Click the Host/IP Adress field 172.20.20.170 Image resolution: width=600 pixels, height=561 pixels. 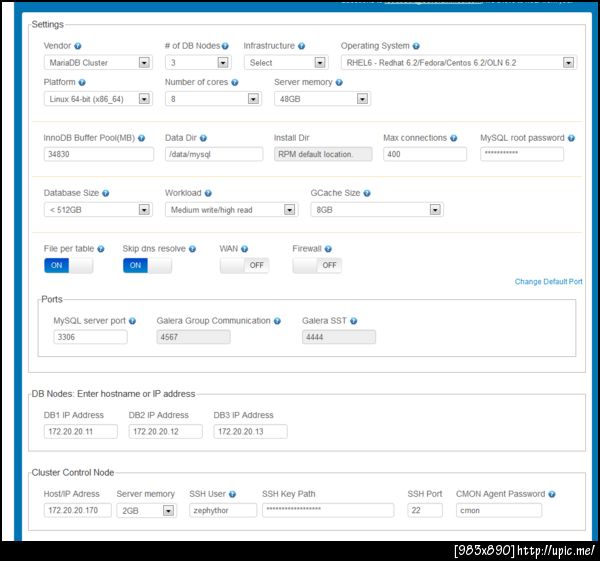(78, 510)
